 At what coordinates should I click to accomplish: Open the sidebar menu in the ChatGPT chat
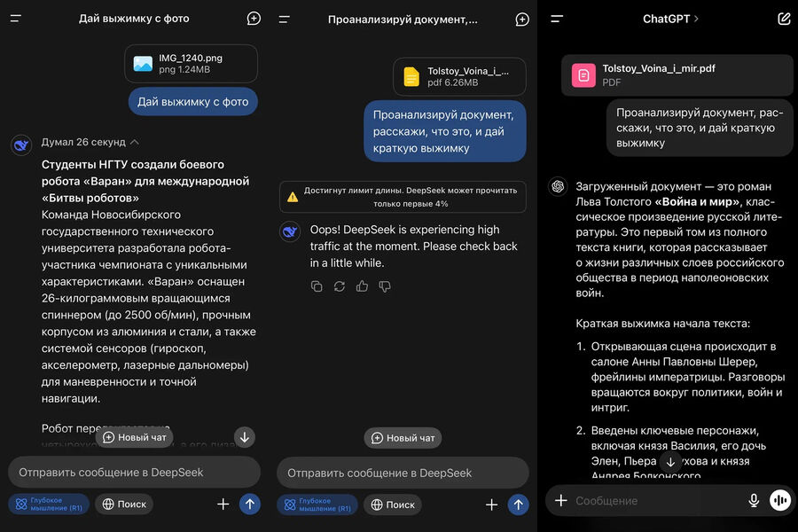557,19
